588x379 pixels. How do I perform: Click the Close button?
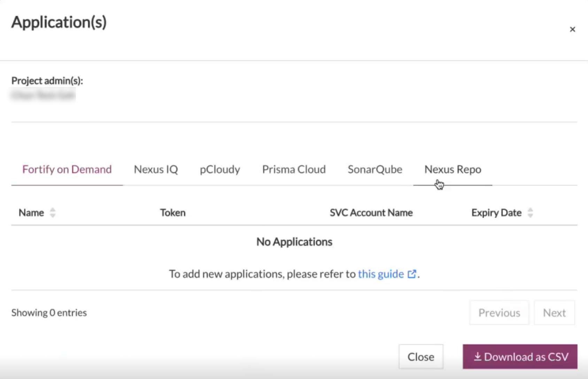coord(421,357)
